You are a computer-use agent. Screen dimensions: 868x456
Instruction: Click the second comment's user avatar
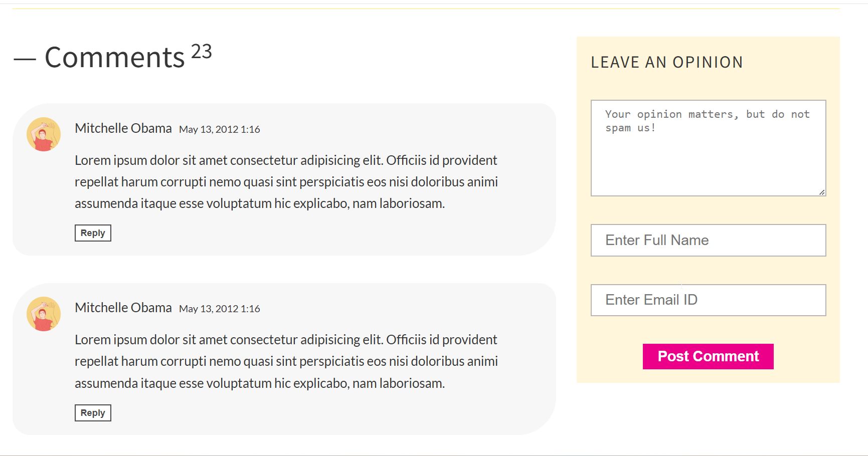click(44, 314)
